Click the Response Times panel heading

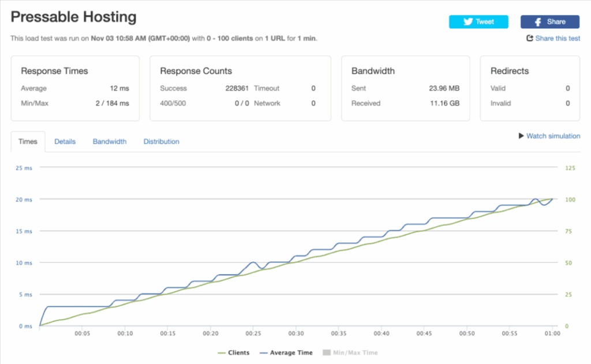54,71
